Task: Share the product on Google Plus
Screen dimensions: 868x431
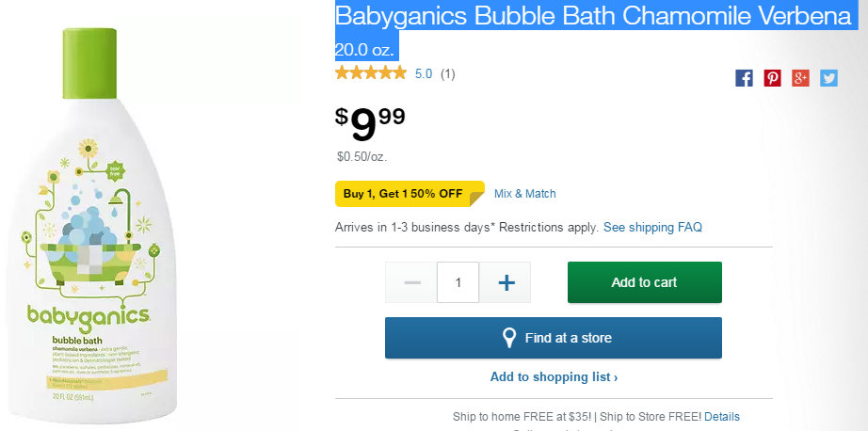Action: 800,78
